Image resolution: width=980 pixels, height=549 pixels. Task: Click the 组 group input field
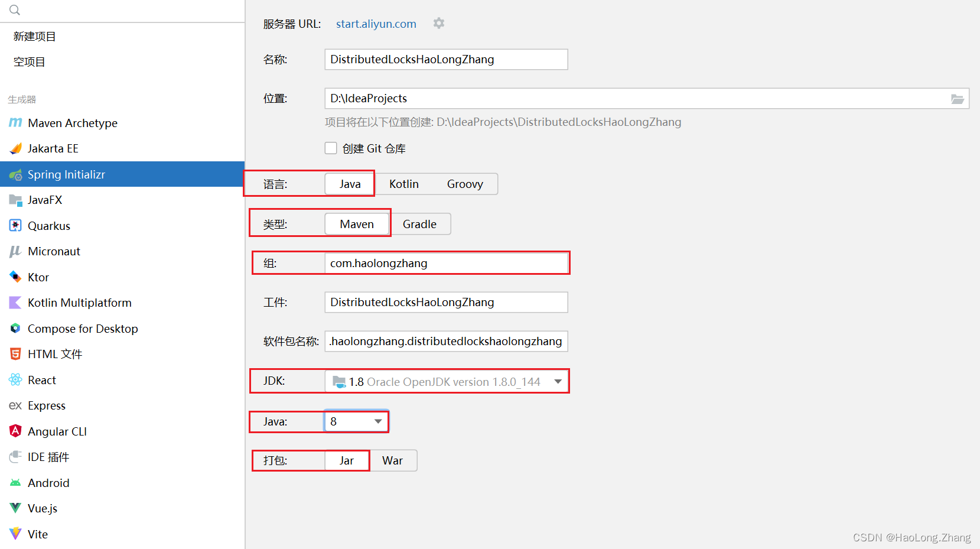[x=446, y=263]
